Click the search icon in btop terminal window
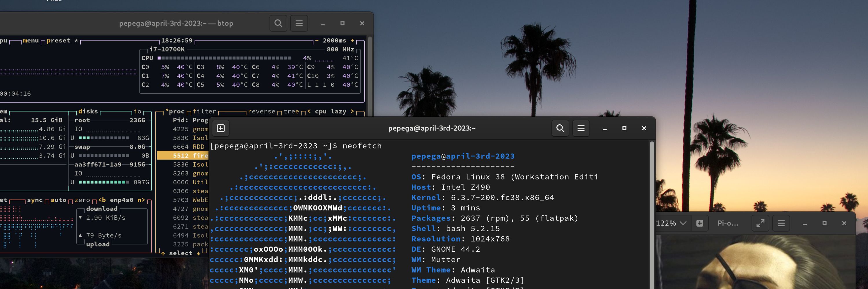 [x=278, y=23]
